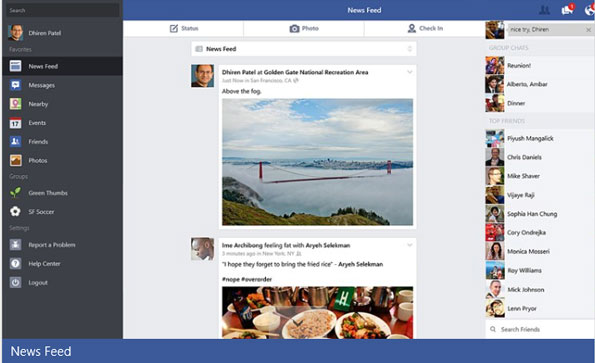Select Events in the sidebar
The width and height of the screenshot is (595, 363).
coord(62,123)
